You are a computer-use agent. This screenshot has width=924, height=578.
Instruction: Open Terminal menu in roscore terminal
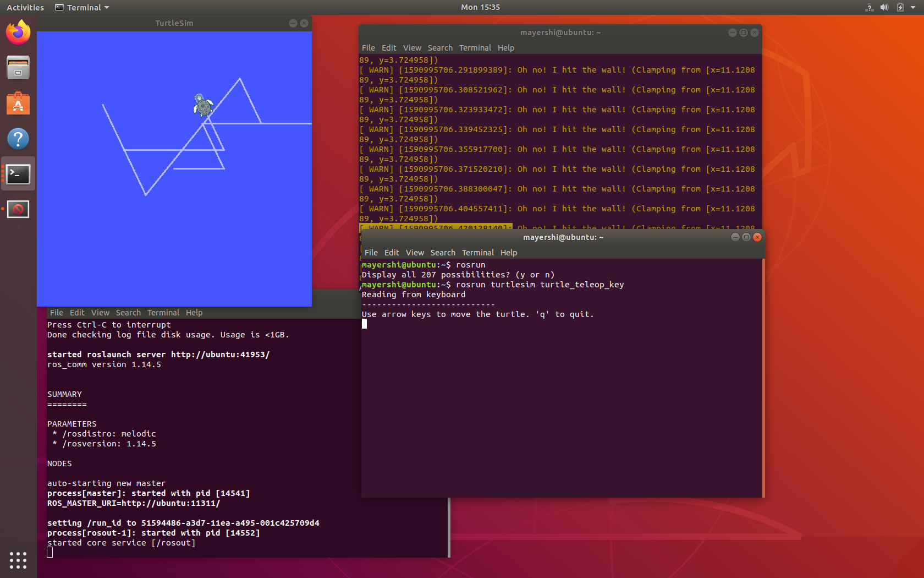[163, 313]
